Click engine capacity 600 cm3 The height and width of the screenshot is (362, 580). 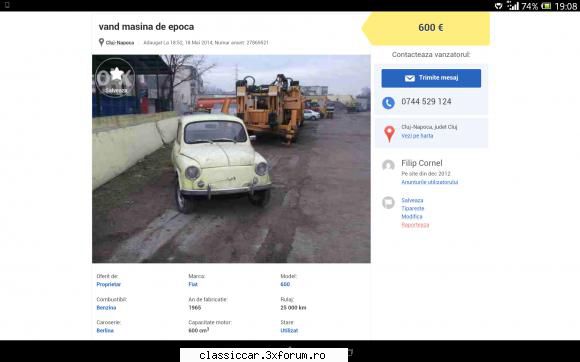tap(199, 331)
